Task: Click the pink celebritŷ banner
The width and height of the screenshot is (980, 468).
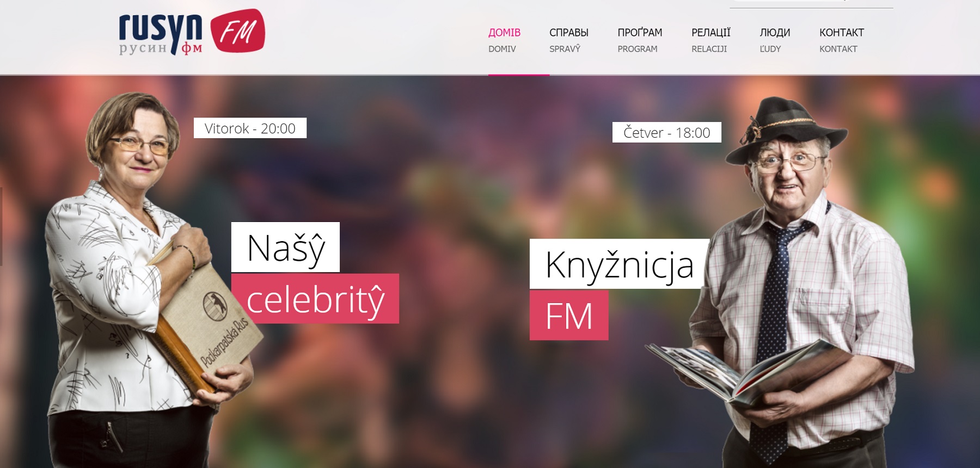Action: tap(315, 299)
